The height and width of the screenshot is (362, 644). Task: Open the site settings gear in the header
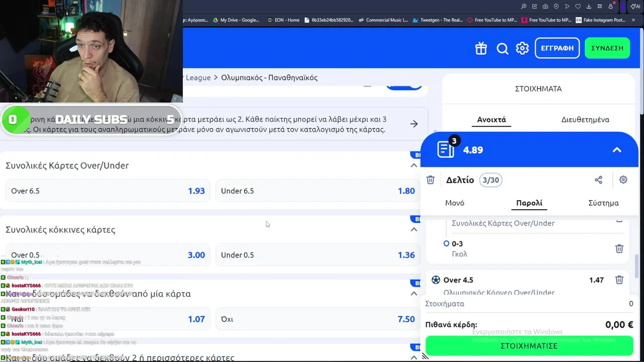coord(522,48)
